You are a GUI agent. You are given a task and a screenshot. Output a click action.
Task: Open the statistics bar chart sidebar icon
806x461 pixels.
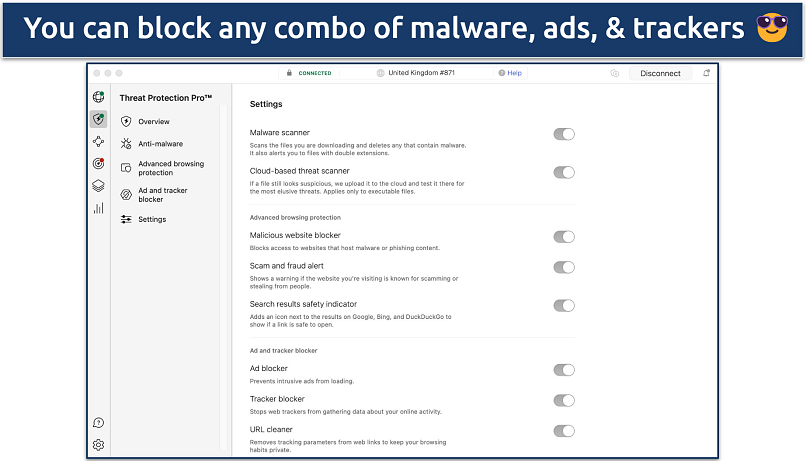pyautogui.click(x=98, y=208)
